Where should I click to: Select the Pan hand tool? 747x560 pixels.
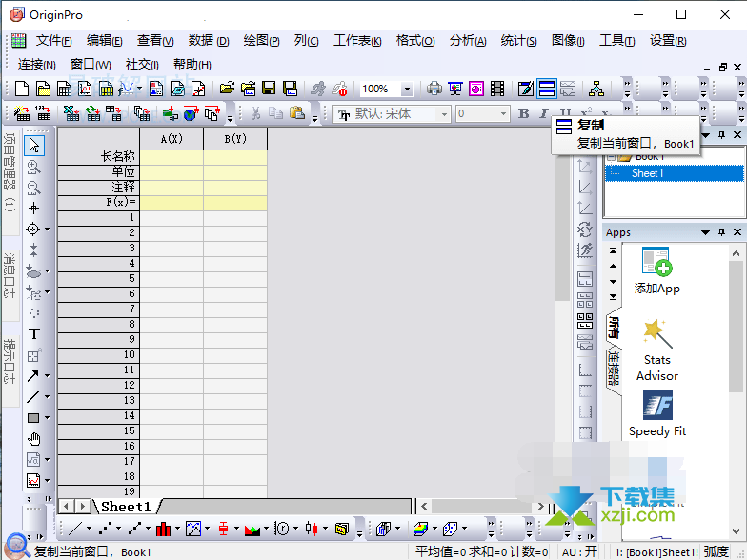point(33,439)
